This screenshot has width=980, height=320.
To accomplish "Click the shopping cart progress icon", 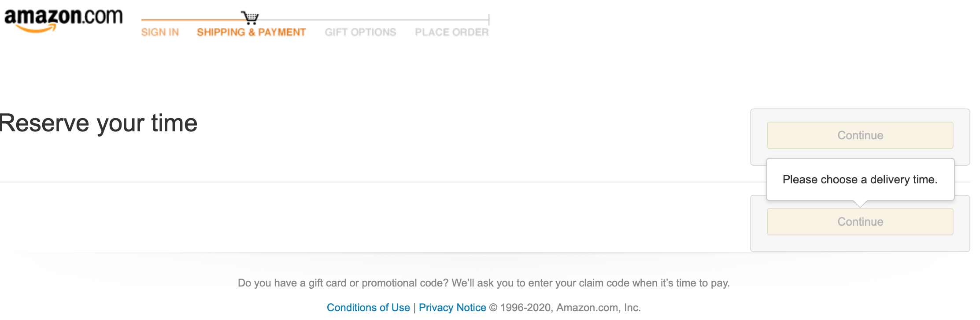I will [250, 18].
